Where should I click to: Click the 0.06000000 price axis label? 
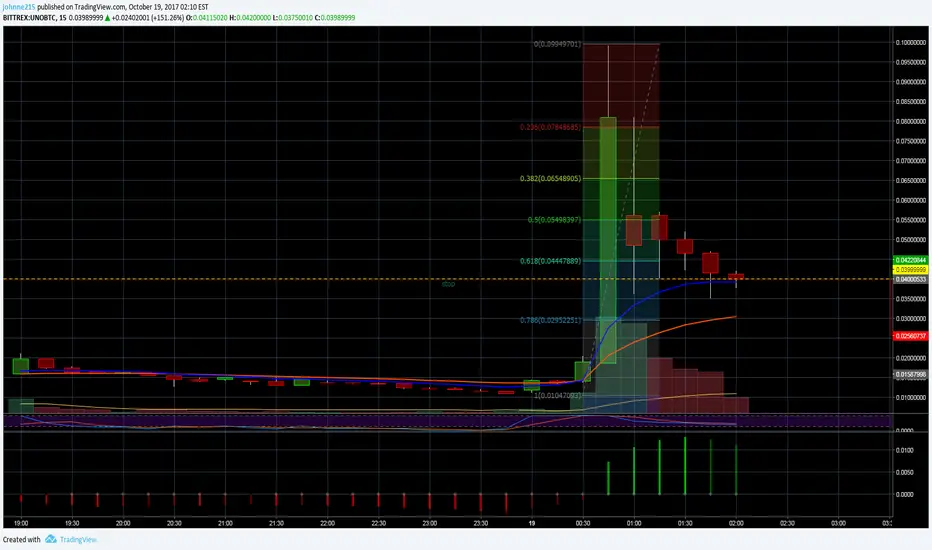pyautogui.click(x=911, y=200)
